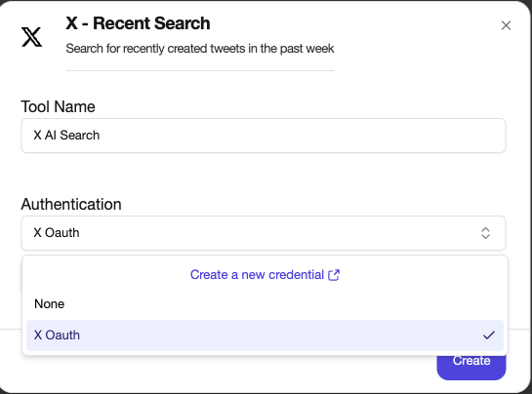Image resolution: width=532 pixels, height=394 pixels.
Task: Click the purple Create button
Action: (471, 364)
